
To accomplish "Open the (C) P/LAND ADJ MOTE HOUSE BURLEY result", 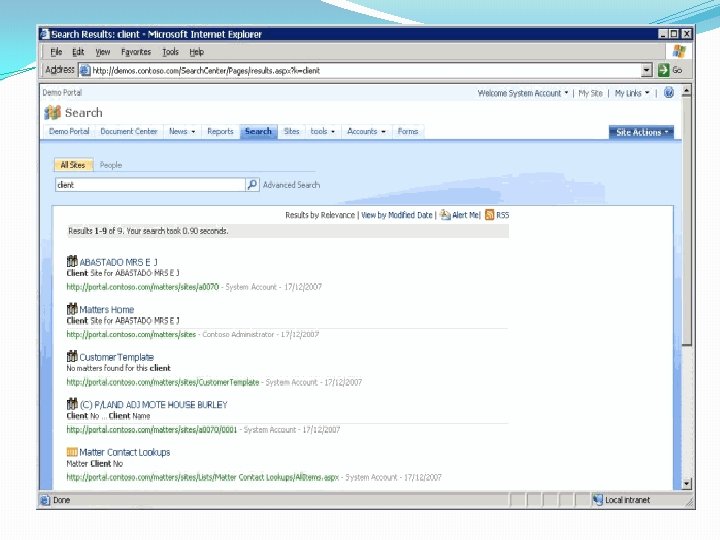I will coord(153,405).
